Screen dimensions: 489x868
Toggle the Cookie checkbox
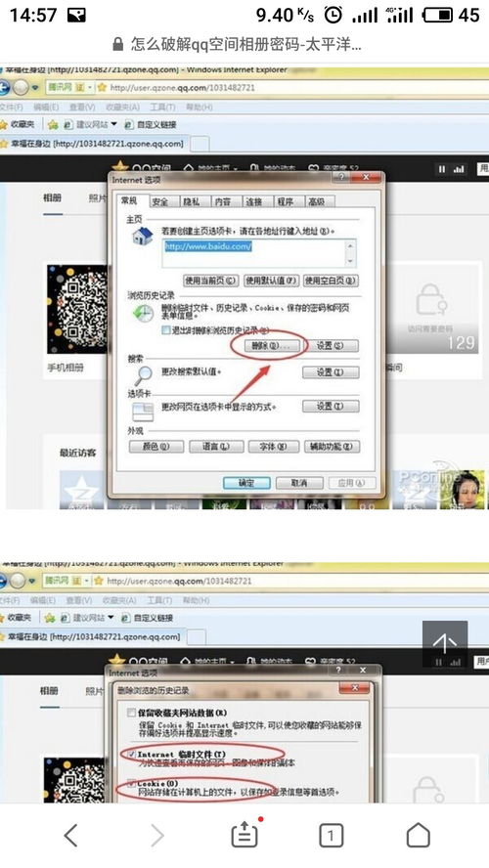(x=131, y=783)
